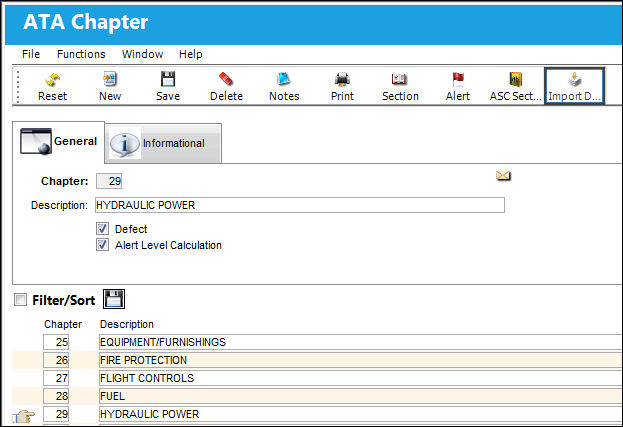Click the Filter/Sort save disk icon
Image resolution: width=623 pixels, height=427 pixels.
tap(114, 299)
